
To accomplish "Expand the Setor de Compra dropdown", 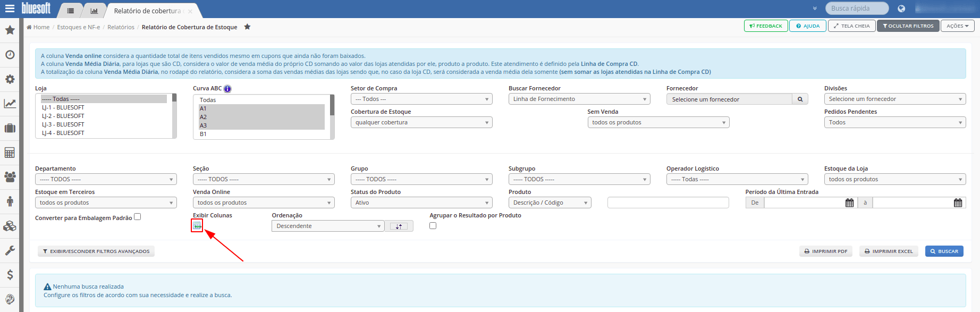I will [421, 99].
